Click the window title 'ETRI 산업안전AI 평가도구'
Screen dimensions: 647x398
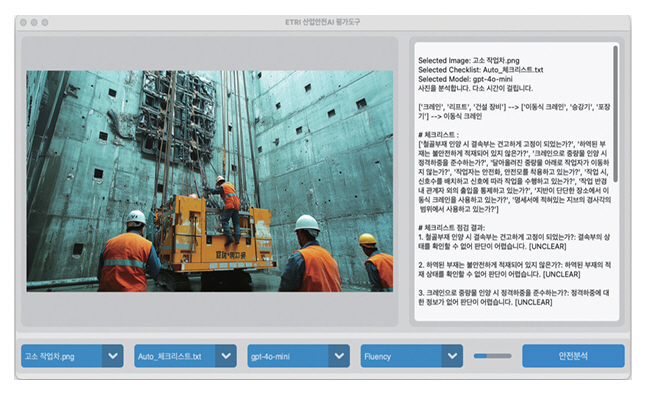pyautogui.click(x=322, y=22)
